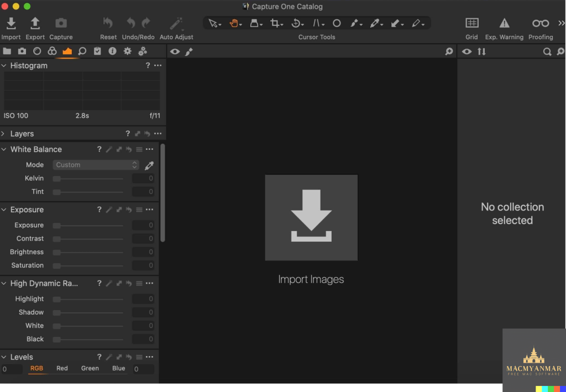Open the Capture camera tool tab

[x=22, y=51]
